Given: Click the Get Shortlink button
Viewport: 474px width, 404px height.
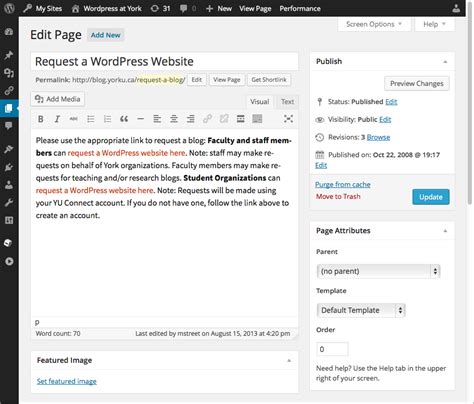Looking at the screenshot, I should [x=269, y=80].
